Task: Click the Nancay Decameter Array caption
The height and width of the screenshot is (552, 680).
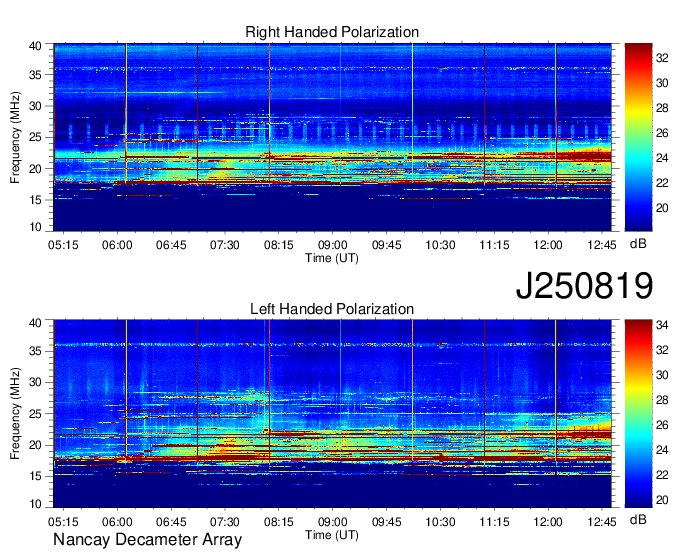Action: pos(147,540)
